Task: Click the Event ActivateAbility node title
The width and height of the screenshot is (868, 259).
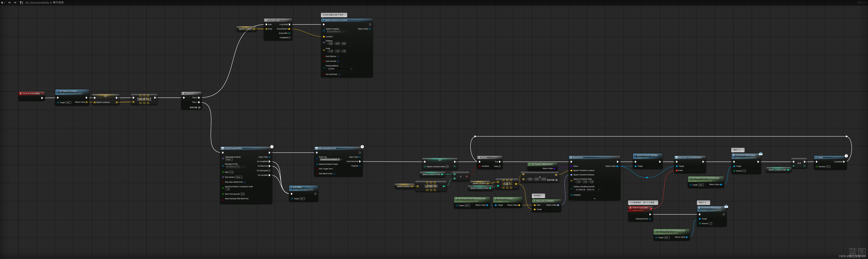Action: 31,94
